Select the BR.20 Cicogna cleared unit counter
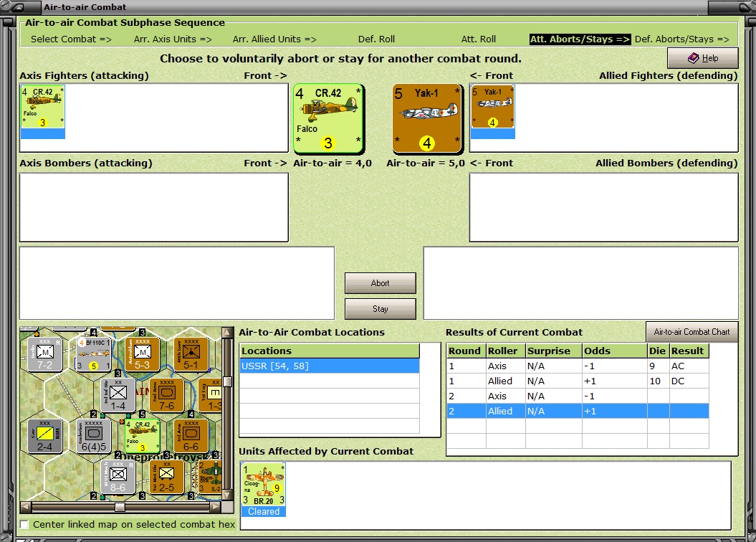The image size is (756, 542). point(263,490)
